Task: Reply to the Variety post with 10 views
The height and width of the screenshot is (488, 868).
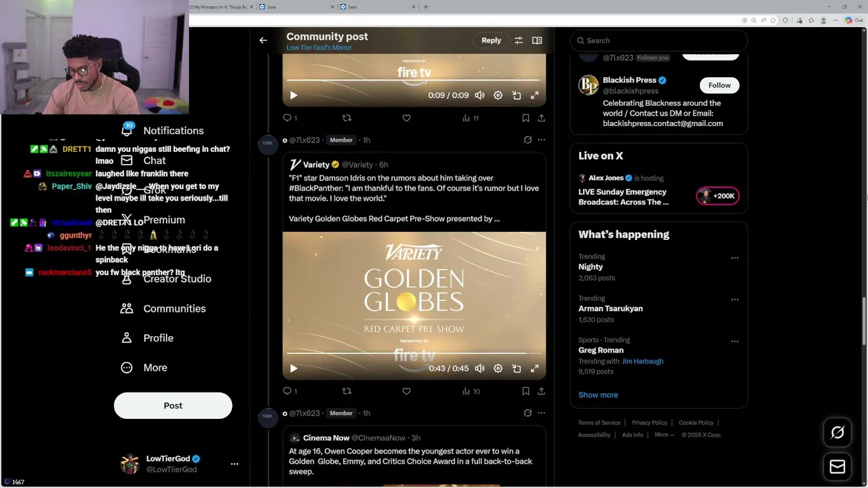Action: tap(290, 391)
